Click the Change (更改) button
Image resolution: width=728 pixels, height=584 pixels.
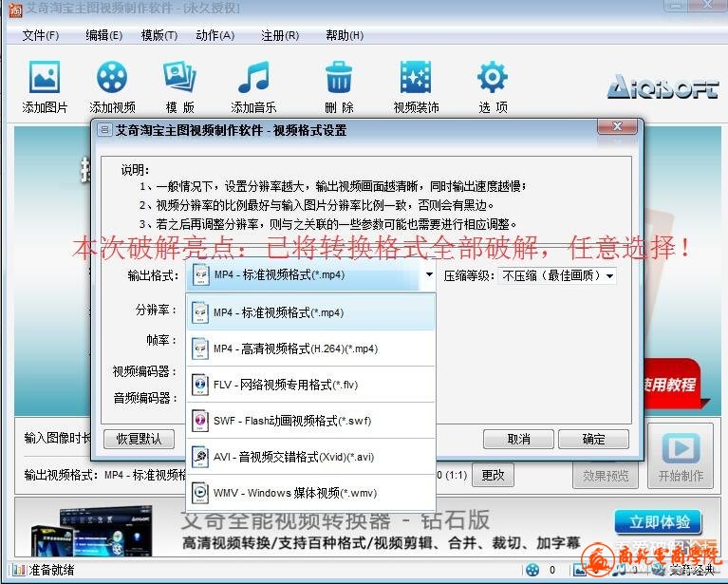tap(493, 475)
